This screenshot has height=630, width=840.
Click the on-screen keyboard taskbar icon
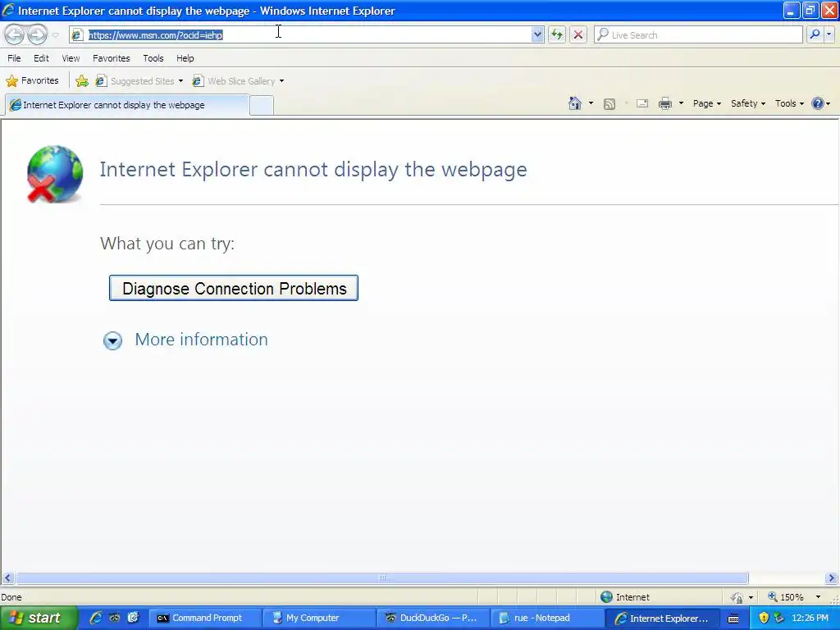(x=733, y=619)
